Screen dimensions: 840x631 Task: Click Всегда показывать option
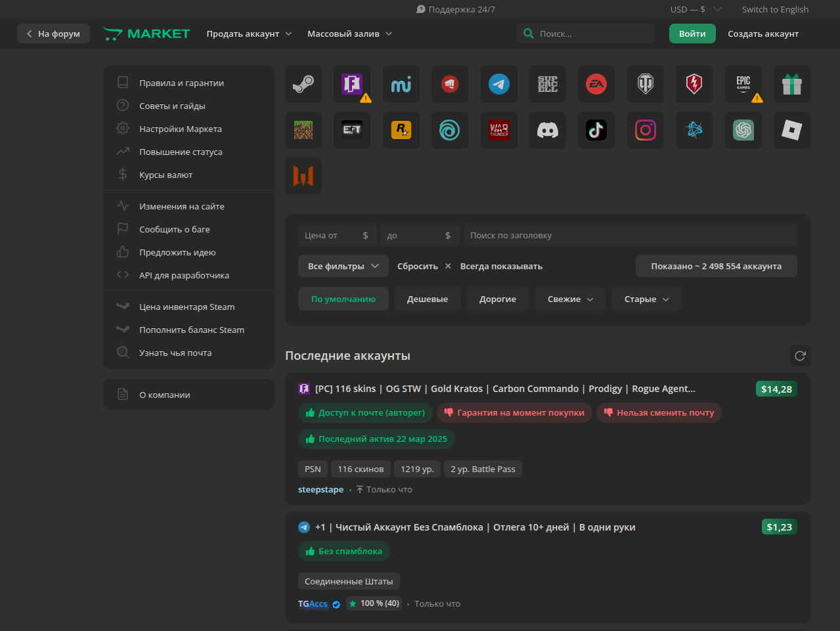[x=501, y=266]
